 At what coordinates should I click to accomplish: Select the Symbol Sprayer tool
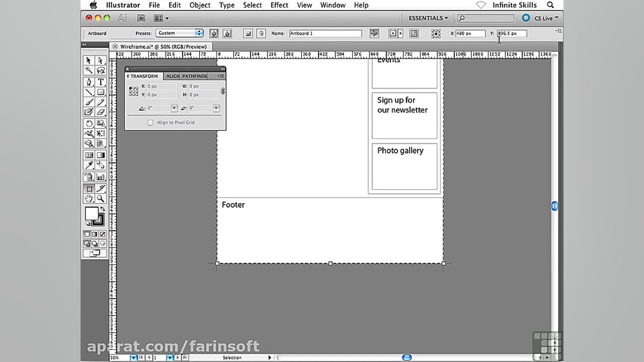89,177
